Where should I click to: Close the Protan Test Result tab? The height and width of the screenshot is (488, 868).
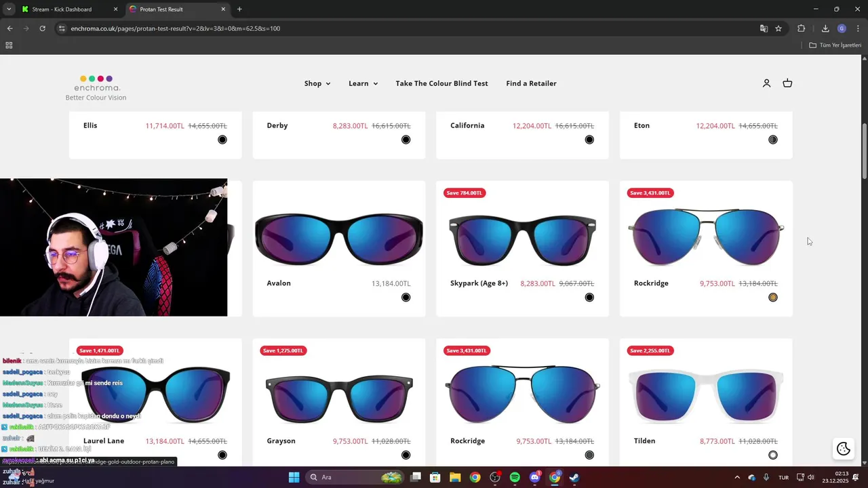tap(223, 9)
